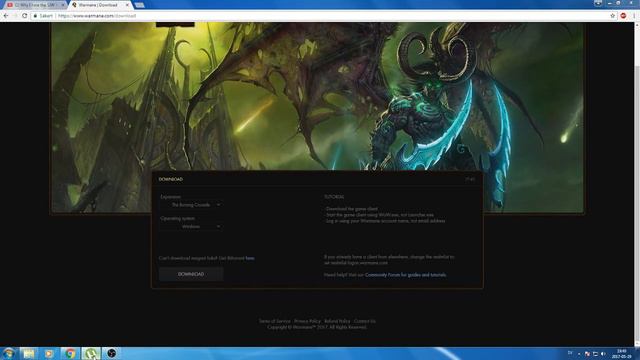Open File Explorer from taskbar
Screen dimensions: 640x360
(x=29, y=353)
